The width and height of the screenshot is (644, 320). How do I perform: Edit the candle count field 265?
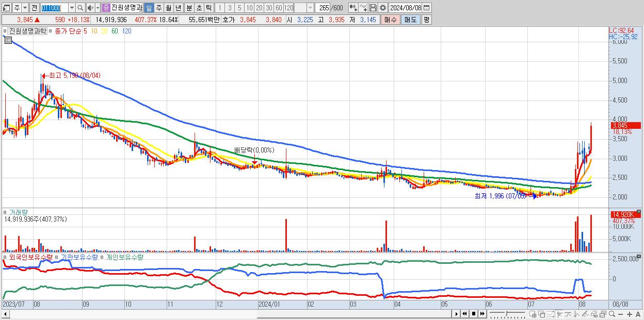[323, 8]
